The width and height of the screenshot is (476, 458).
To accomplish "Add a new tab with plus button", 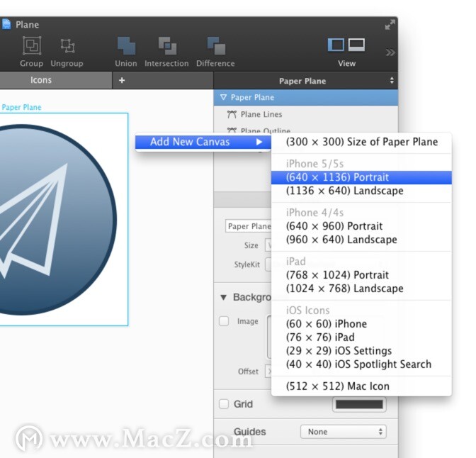I will 122,80.
